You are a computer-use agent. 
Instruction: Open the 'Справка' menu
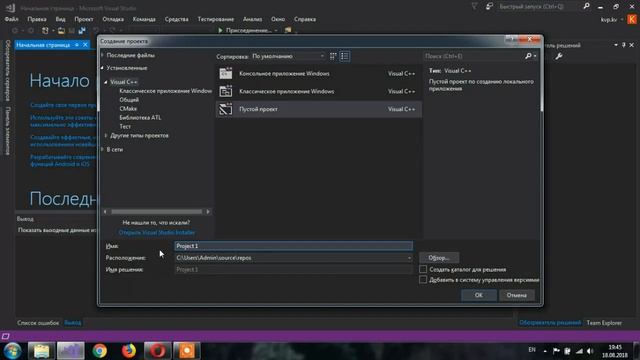(305, 19)
